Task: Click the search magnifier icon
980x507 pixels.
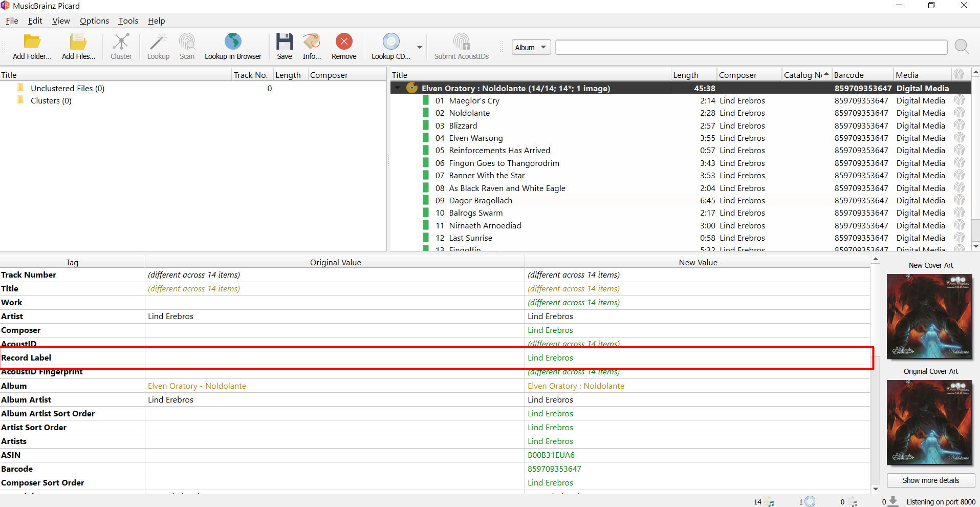Action: pos(962,47)
